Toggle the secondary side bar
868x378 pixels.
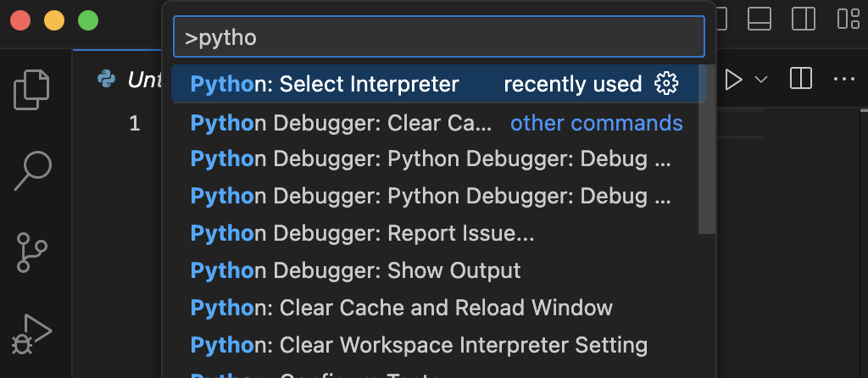coord(804,19)
